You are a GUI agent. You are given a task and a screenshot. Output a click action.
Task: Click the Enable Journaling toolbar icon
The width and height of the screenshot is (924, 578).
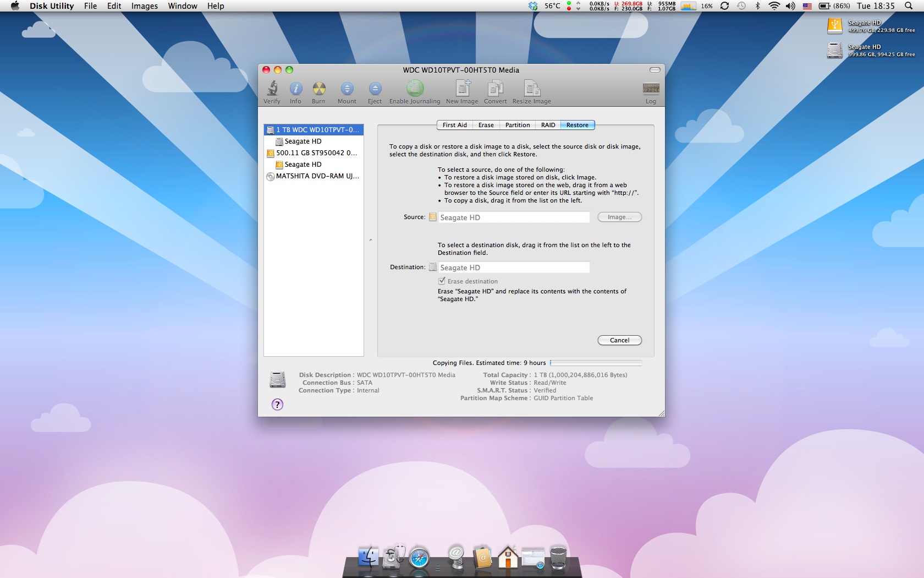tap(415, 88)
